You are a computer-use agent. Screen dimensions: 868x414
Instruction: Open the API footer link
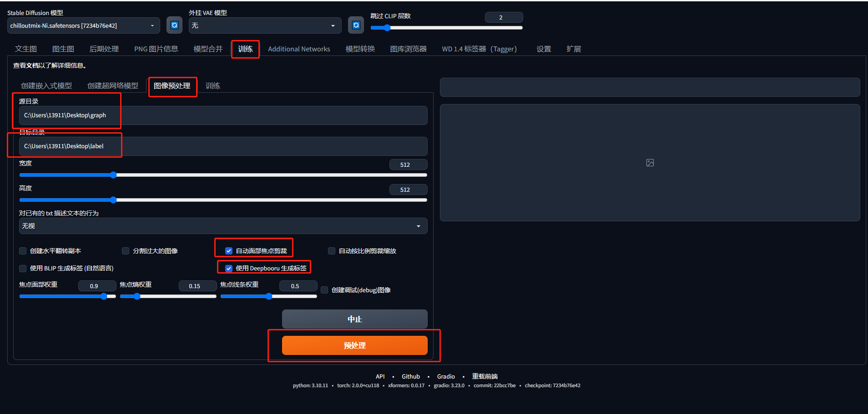380,376
